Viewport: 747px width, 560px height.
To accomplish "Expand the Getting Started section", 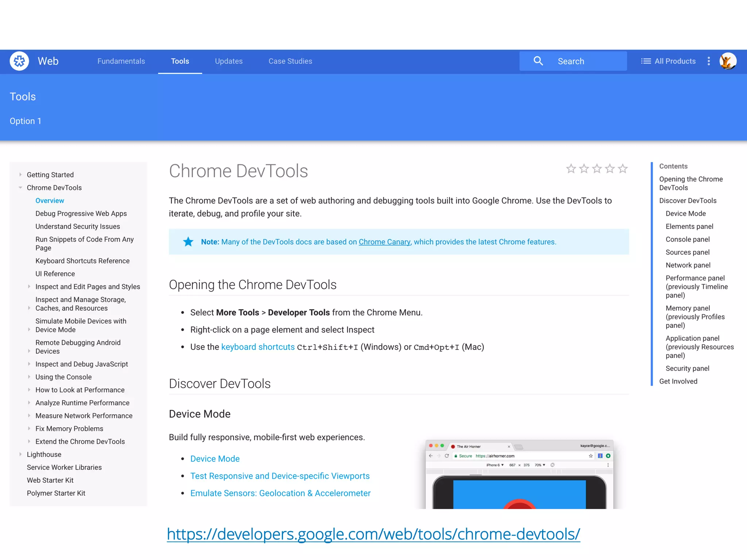I will click(21, 175).
